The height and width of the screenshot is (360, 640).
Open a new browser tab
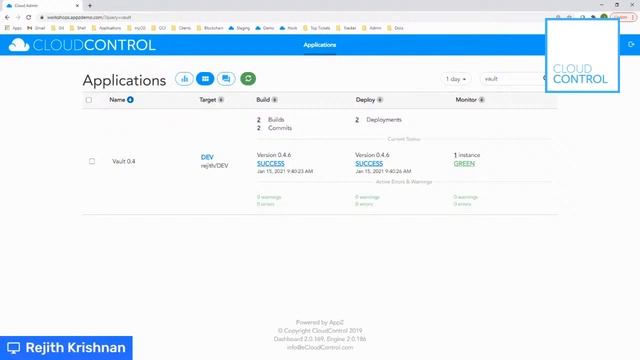pyautogui.click(x=90, y=6)
